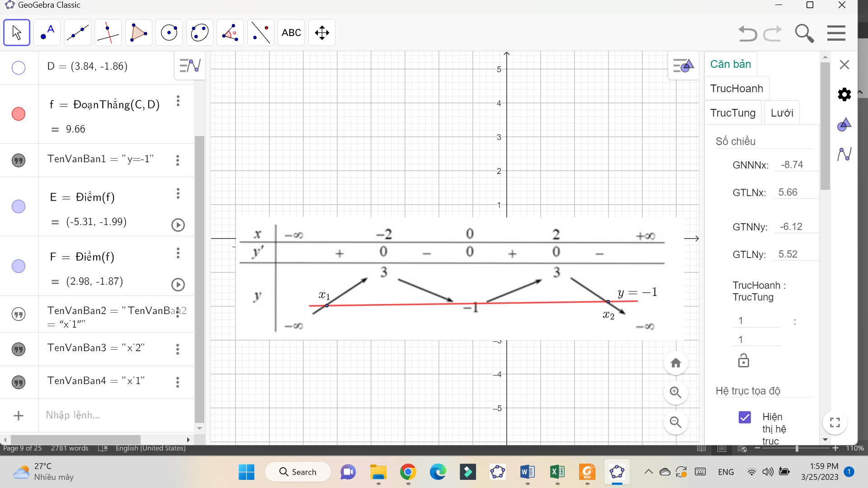Switch to the TrucHoanh tab
Viewport: 868px width, 488px height.
[x=736, y=89]
